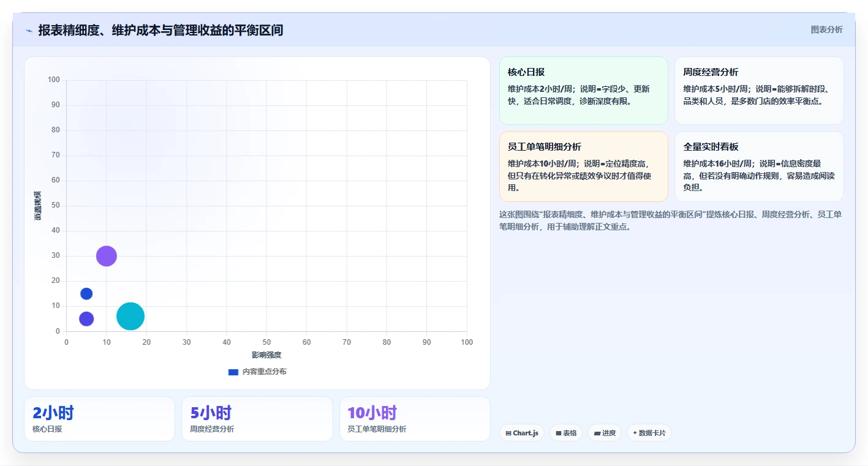This screenshot has height=466, width=868.
Task: Click the indigo bubble near the x-axis
Action: click(86, 319)
